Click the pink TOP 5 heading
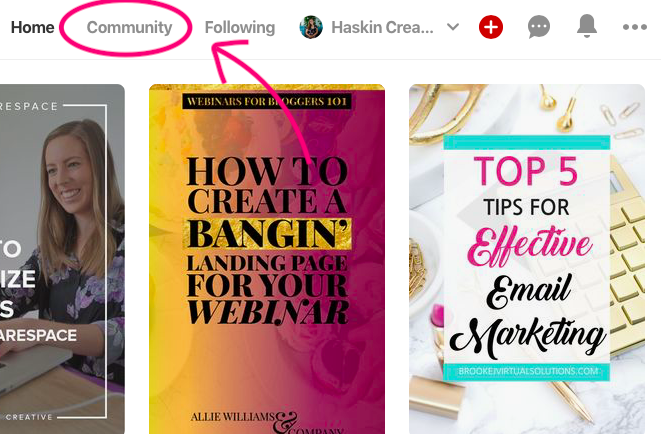Viewport: 661px width, 434px height. click(x=526, y=171)
